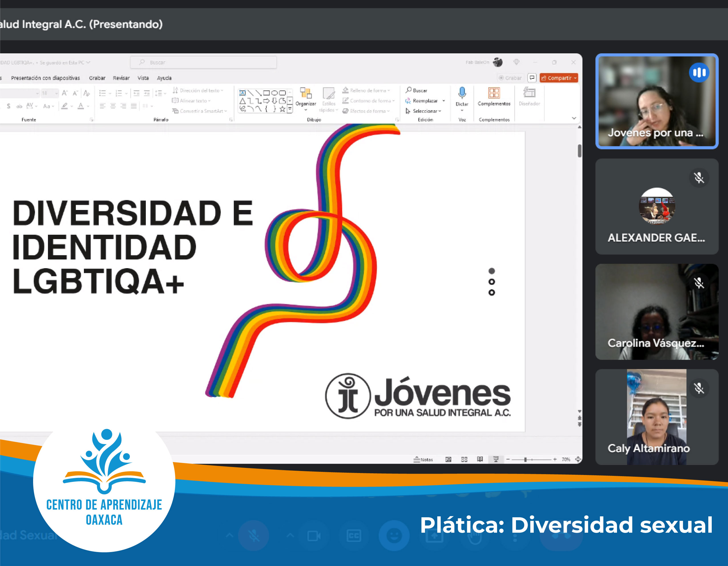Open the Reemplazar dropdown arrow
The width and height of the screenshot is (728, 566).
(x=444, y=101)
